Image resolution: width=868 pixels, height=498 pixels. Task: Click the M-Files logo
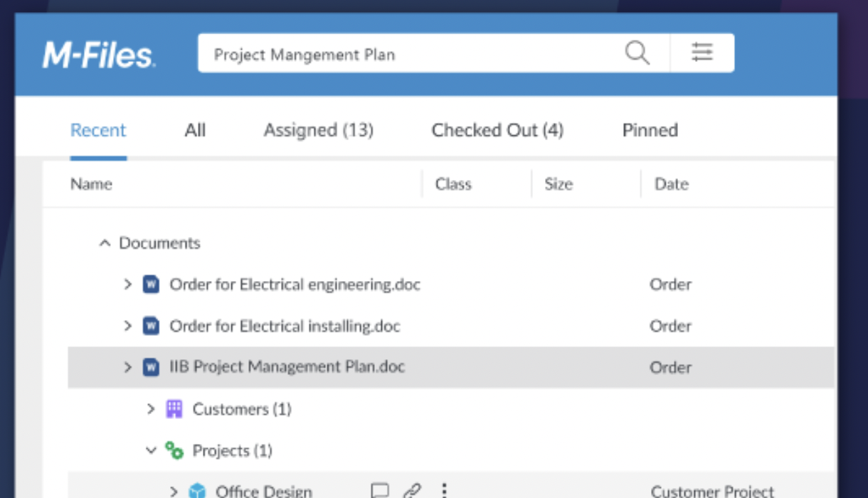(98, 55)
